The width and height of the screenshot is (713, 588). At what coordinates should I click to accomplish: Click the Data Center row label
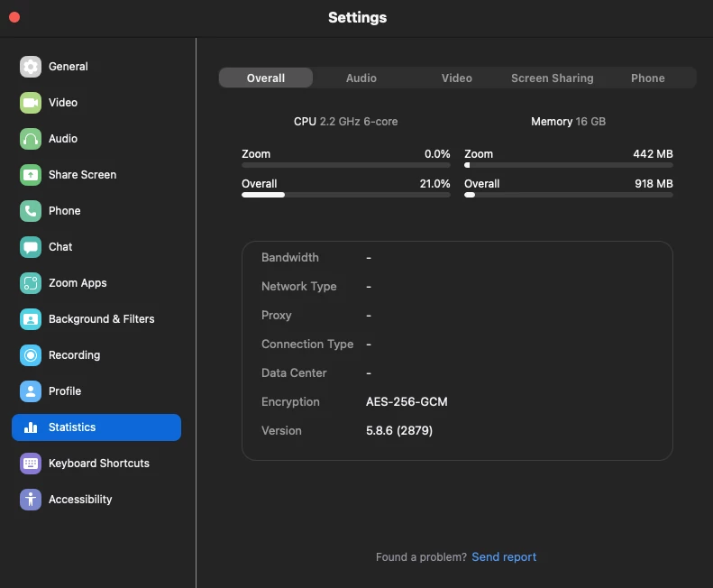pos(294,373)
